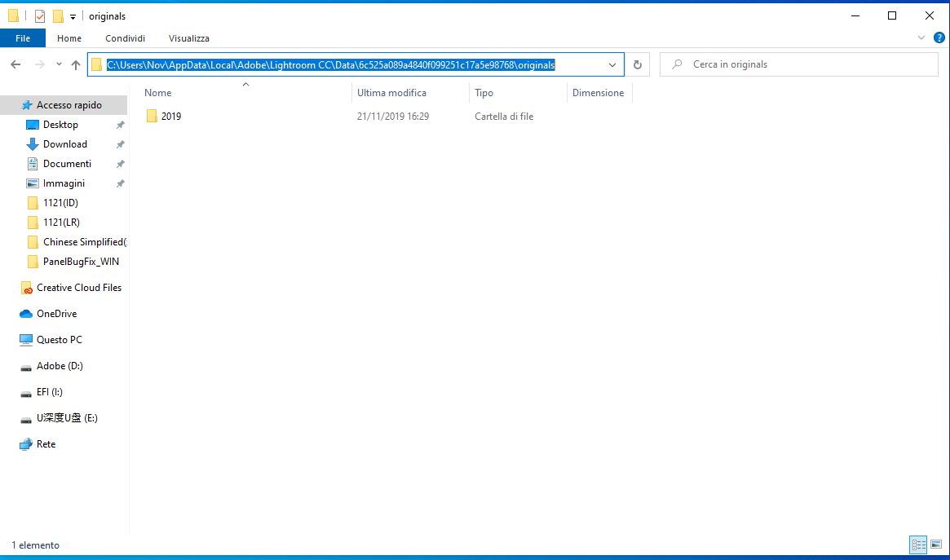Open the Creative Cloud Files folder
Viewport: 950px width, 560px height.
tap(78, 287)
